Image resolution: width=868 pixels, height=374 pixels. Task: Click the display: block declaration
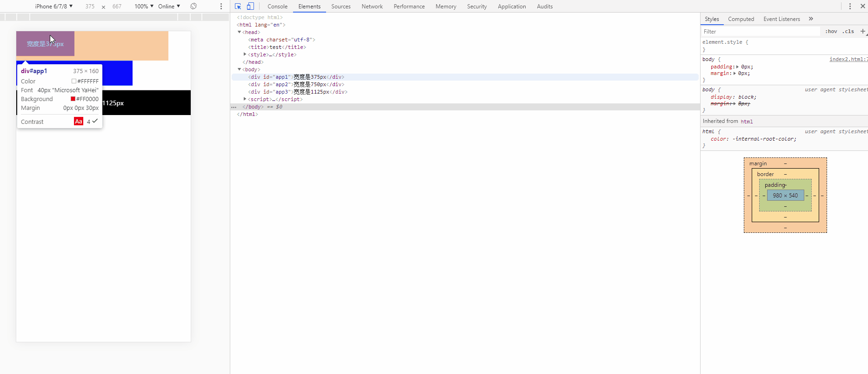[x=734, y=97]
